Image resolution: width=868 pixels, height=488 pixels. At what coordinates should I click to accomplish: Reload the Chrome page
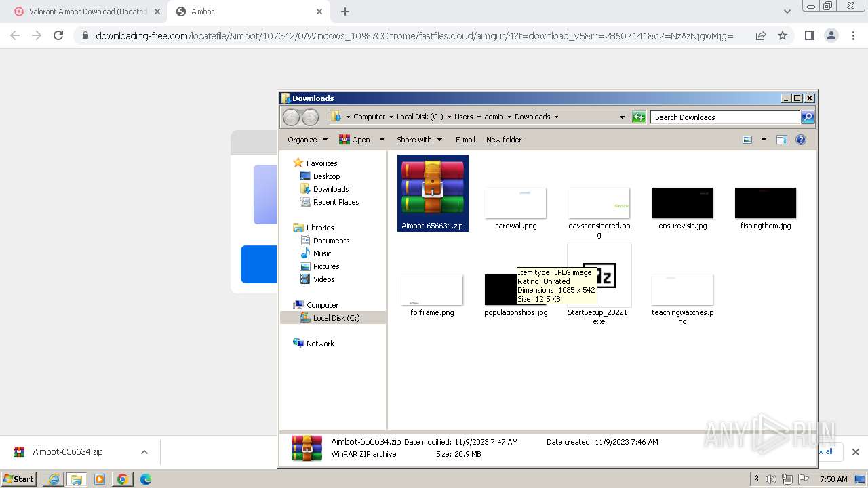pos(58,35)
